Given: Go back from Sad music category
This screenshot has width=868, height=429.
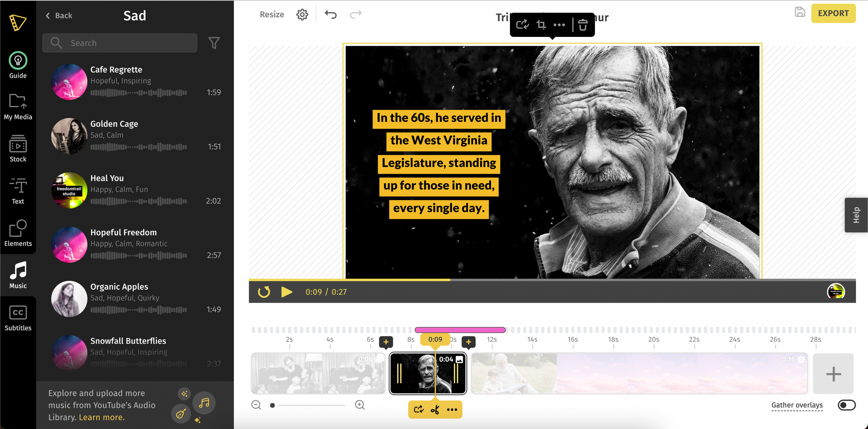Looking at the screenshot, I should tap(59, 16).
